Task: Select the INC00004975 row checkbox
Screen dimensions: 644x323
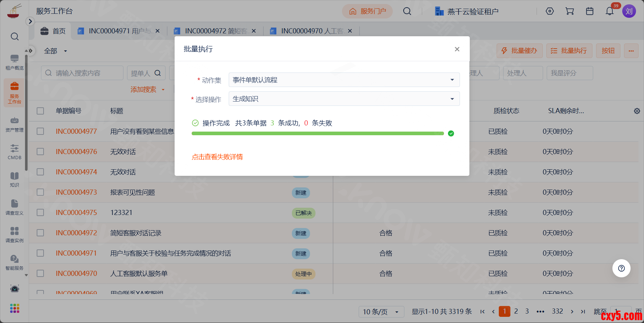Action: [x=40, y=212]
